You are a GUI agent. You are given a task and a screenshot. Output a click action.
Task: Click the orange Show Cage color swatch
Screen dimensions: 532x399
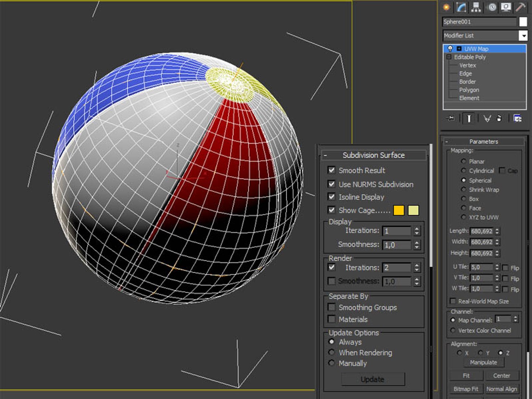pyautogui.click(x=399, y=210)
